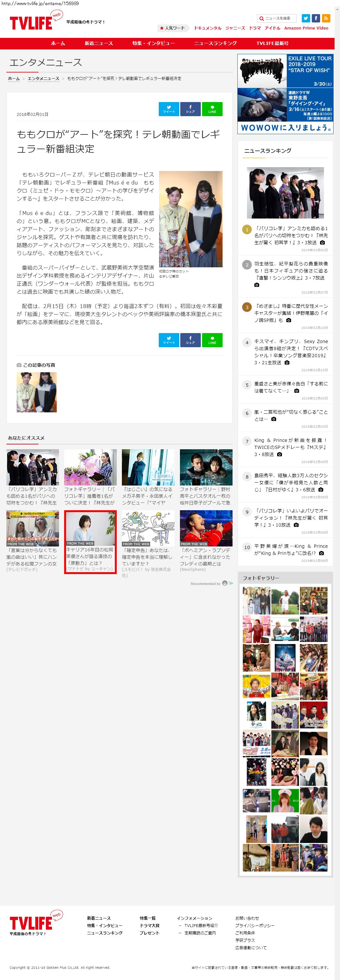Click the top Facebook シェア button

pyautogui.click(x=191, y=109)
